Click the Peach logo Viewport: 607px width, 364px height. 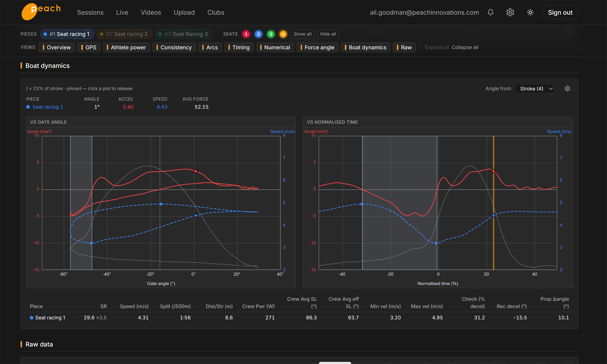[x=41, y=12]
